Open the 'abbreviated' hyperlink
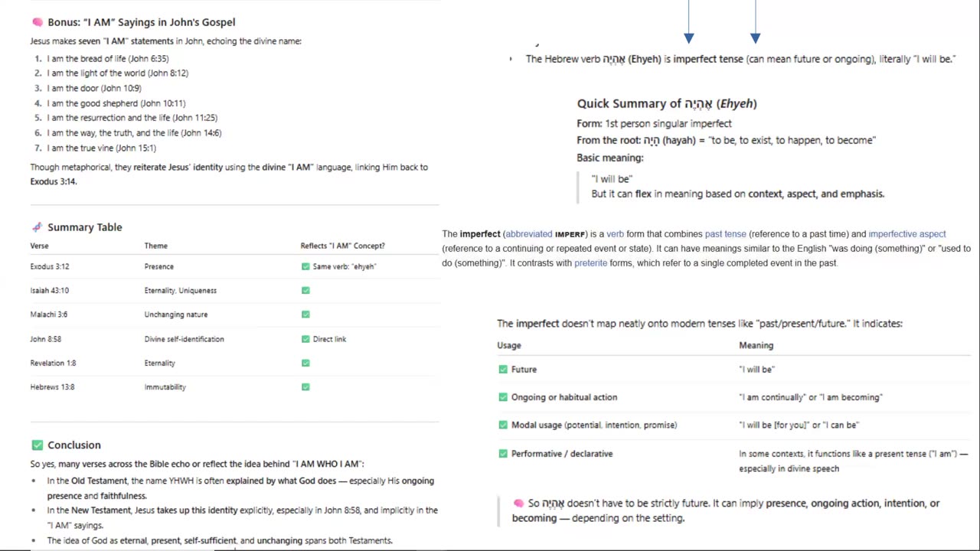 528,234
